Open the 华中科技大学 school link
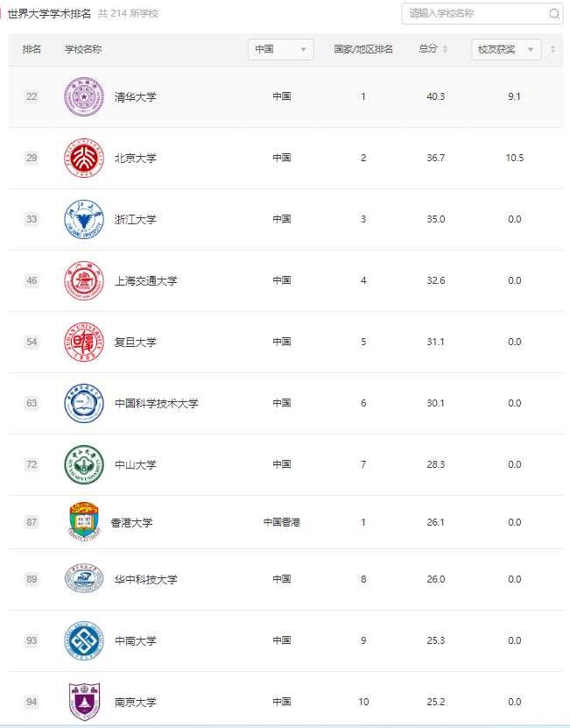 click(x=145, y=579)
